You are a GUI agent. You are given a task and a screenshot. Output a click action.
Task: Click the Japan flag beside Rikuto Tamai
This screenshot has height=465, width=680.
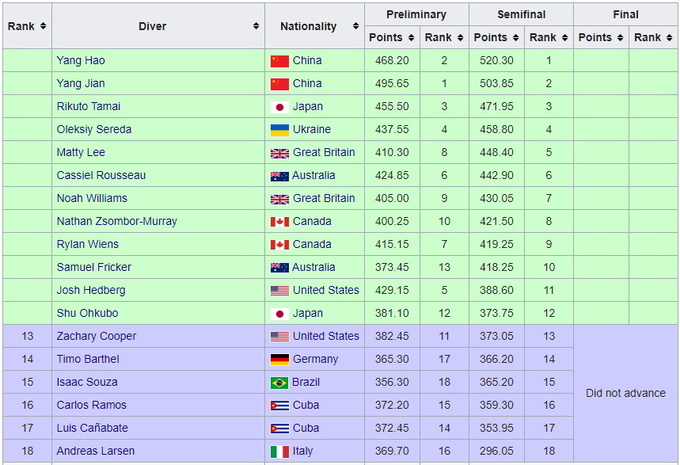coord(279,107)
